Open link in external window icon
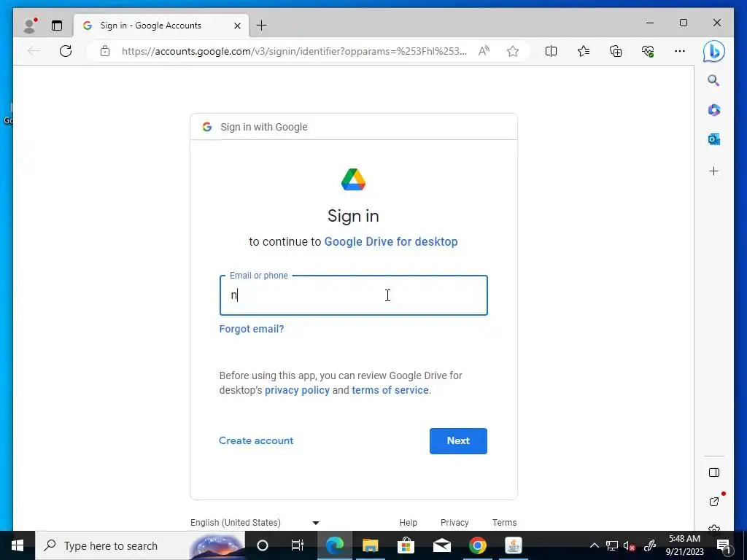Viewport: 747px width, 560px height. [x=713, y=502]
